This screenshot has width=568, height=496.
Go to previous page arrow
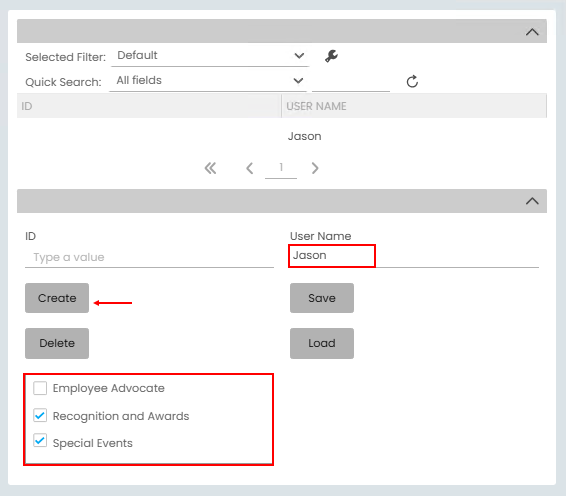coord(250,168)
